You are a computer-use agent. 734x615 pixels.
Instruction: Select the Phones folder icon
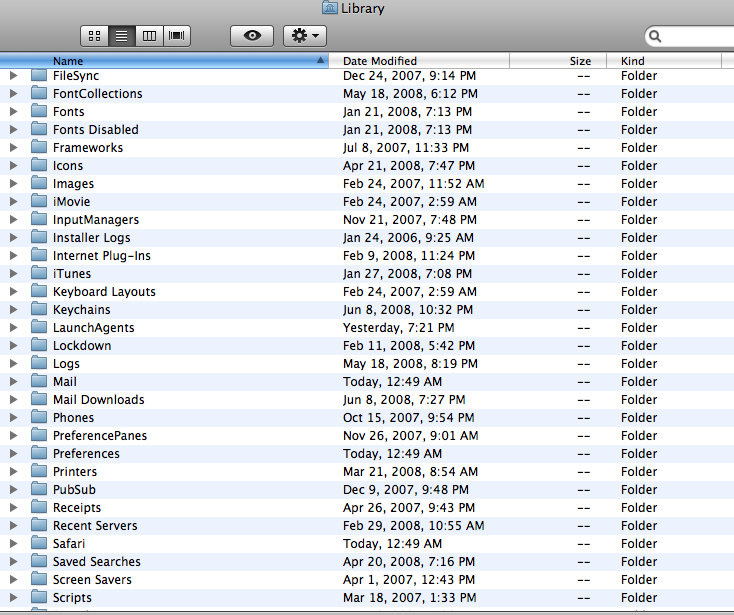(39, 417)
